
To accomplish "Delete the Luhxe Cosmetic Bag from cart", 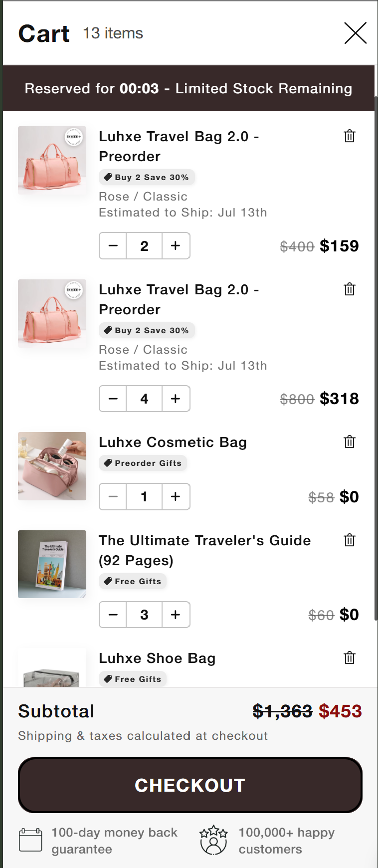I will pyautogui.click(x=350, y=442).
